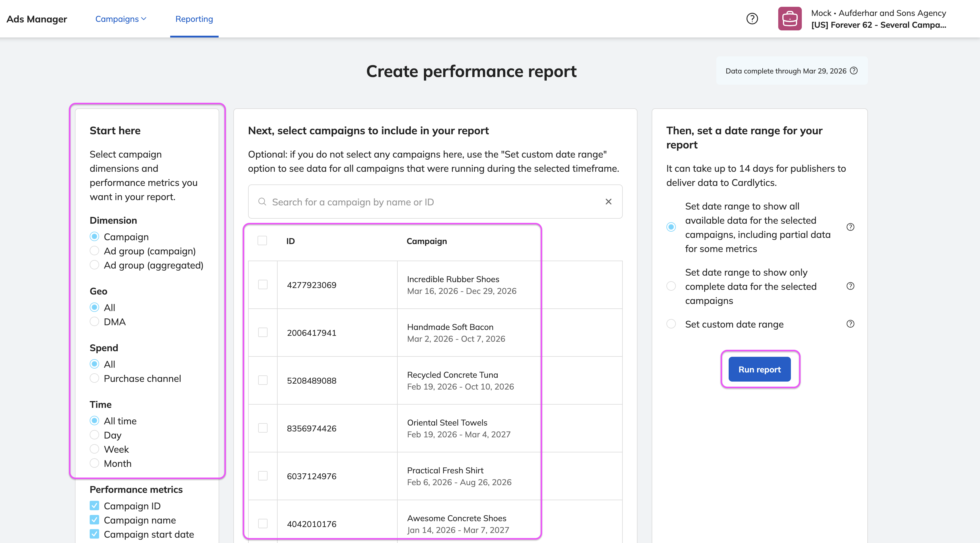Open help icon next to Set custom date range
The height and width of the screenshot is (543, 980).
coord(850,324)
